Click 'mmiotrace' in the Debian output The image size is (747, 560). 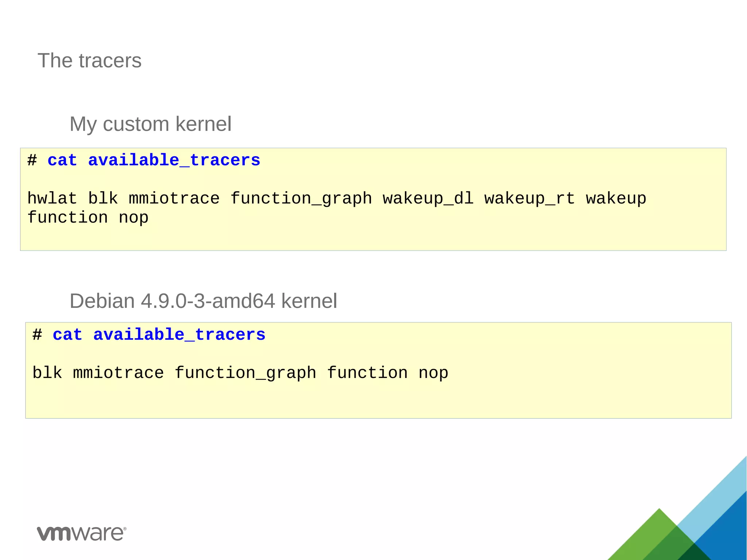pos(118,373)
